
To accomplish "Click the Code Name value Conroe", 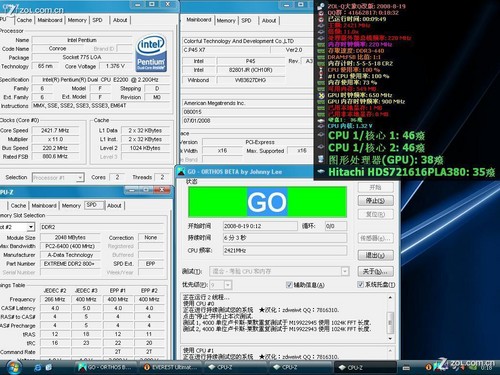I will (x=57, y=49).
